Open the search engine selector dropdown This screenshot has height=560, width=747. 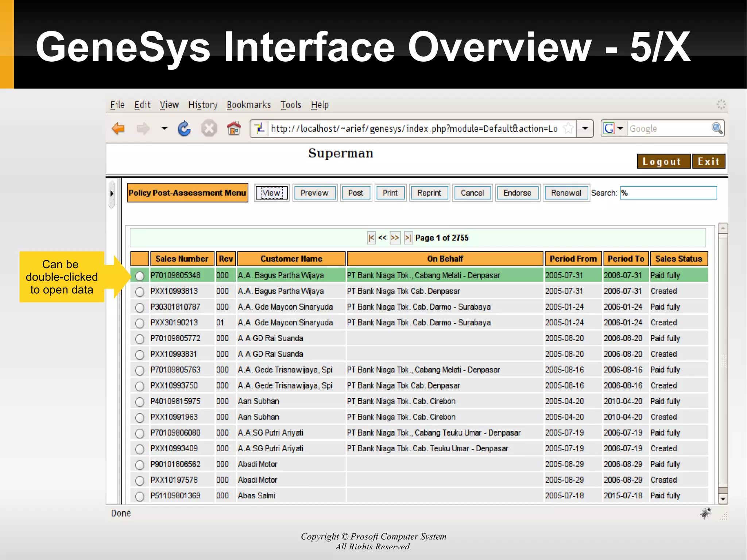[620, 128]
